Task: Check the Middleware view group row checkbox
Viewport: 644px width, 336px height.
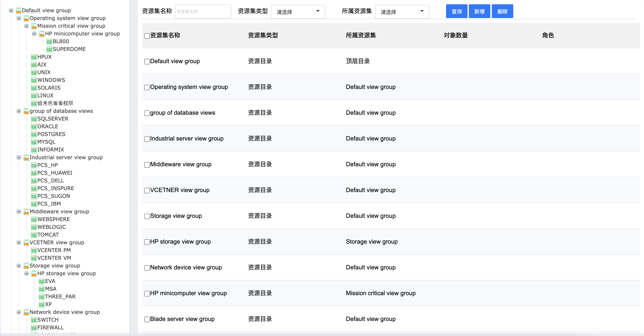Action: [x=147, y=165]
